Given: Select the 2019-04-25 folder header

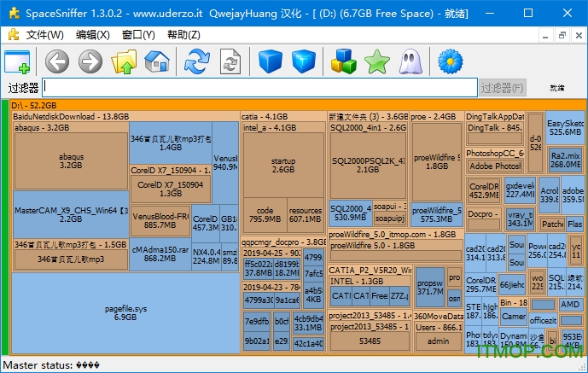Looking at the screenshot, I should [271, 253].
